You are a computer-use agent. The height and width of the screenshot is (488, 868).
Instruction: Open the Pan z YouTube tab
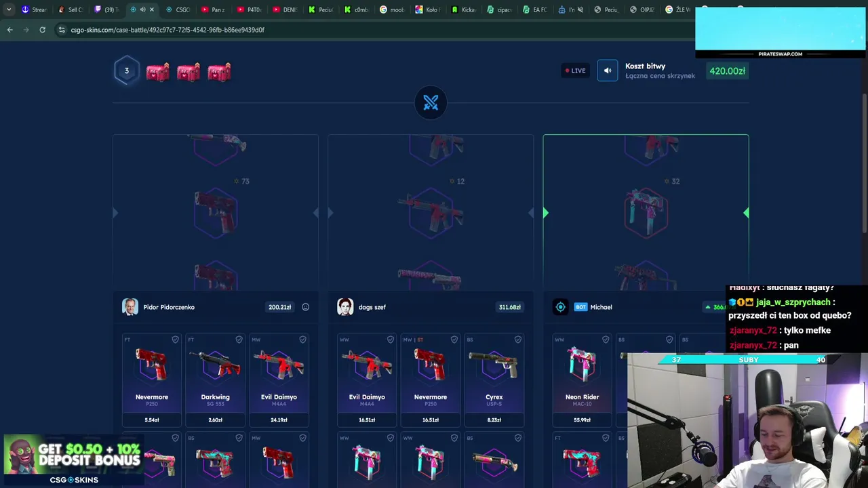point(214,9)
